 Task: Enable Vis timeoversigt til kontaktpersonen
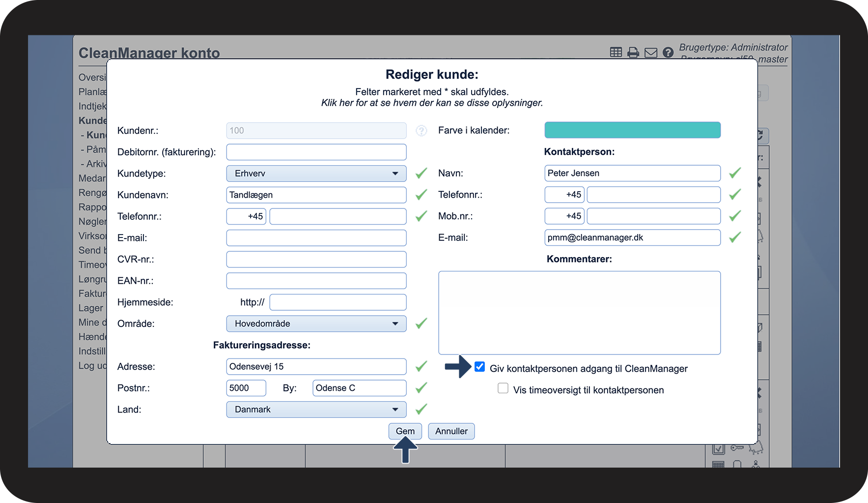[x=503, y=388]
